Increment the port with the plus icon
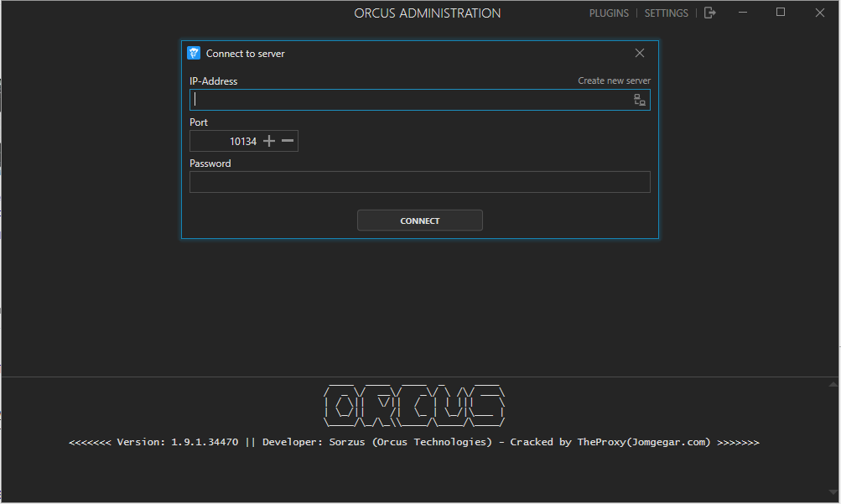Image resolution: width=841 pixels, height=504 pixels. 268,140
